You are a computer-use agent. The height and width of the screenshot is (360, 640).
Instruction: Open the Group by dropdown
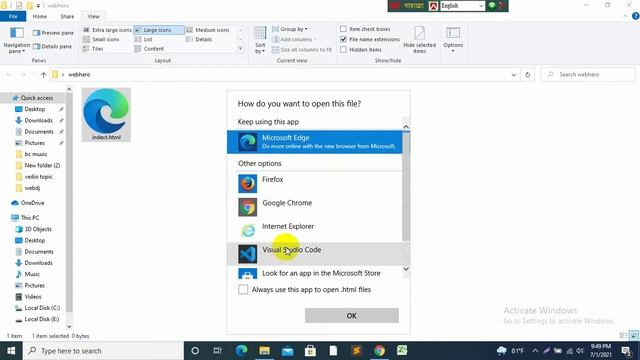(x=290, y=29)
